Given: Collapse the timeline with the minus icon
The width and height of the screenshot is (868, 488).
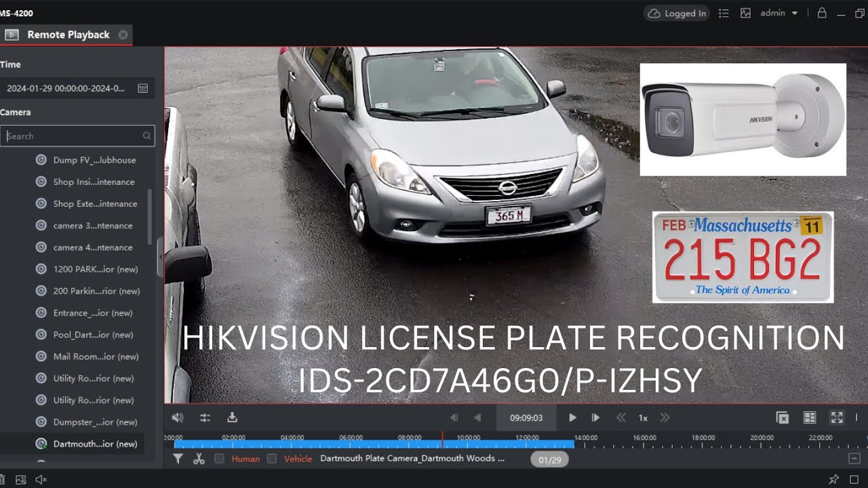Looking at the screenshot, I should pyautogui.click(x=854, y=459).
